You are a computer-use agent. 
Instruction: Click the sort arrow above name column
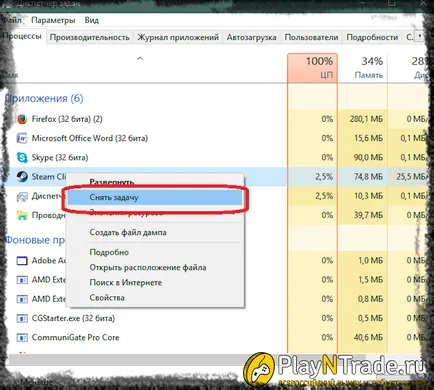click(x=140, y=59)
